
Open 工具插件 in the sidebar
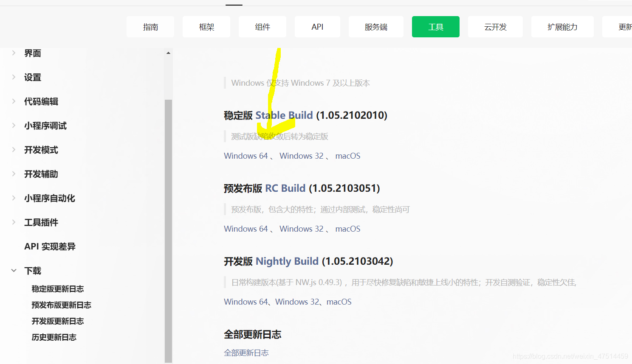(41, 222)
